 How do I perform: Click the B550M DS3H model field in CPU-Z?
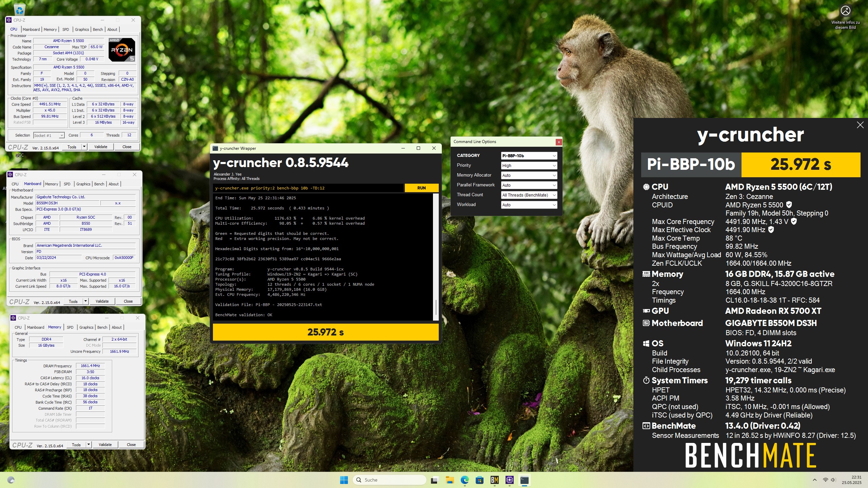coord(67,203)
